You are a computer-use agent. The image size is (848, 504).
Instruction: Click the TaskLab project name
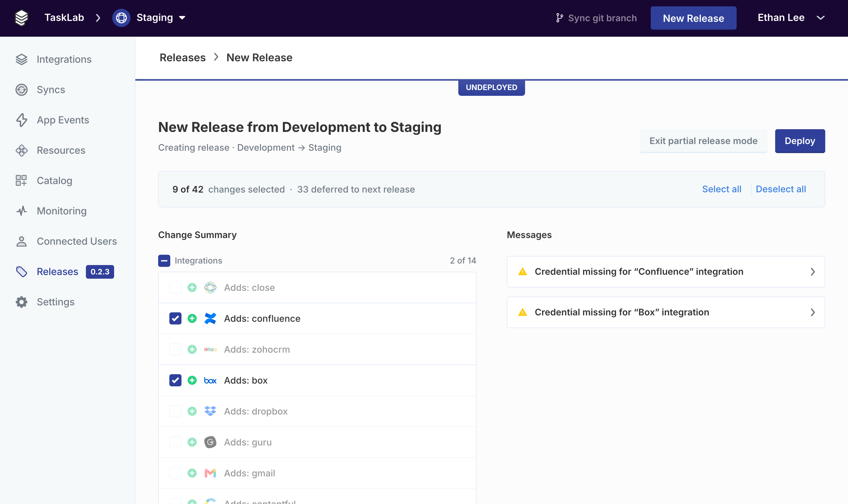64,18
